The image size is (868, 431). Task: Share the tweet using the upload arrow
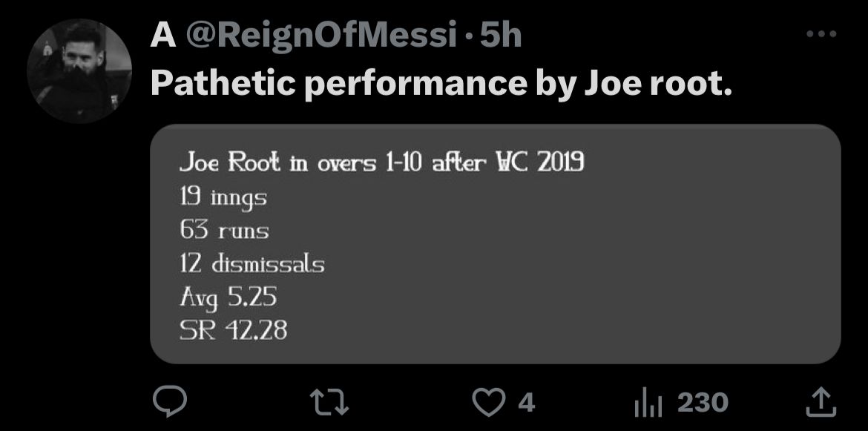pyautogui.click(x=821, y=403)
